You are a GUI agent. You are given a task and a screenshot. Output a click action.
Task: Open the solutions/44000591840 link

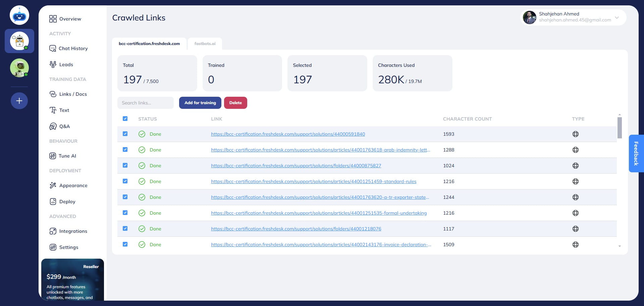[x=288, y=134]
